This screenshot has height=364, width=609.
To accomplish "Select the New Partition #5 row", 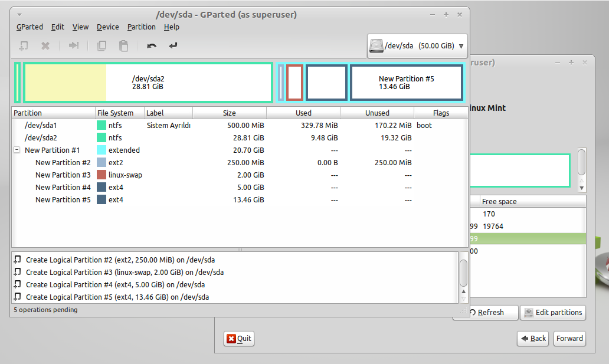I will pyautogui.click(x=240, y=200).
